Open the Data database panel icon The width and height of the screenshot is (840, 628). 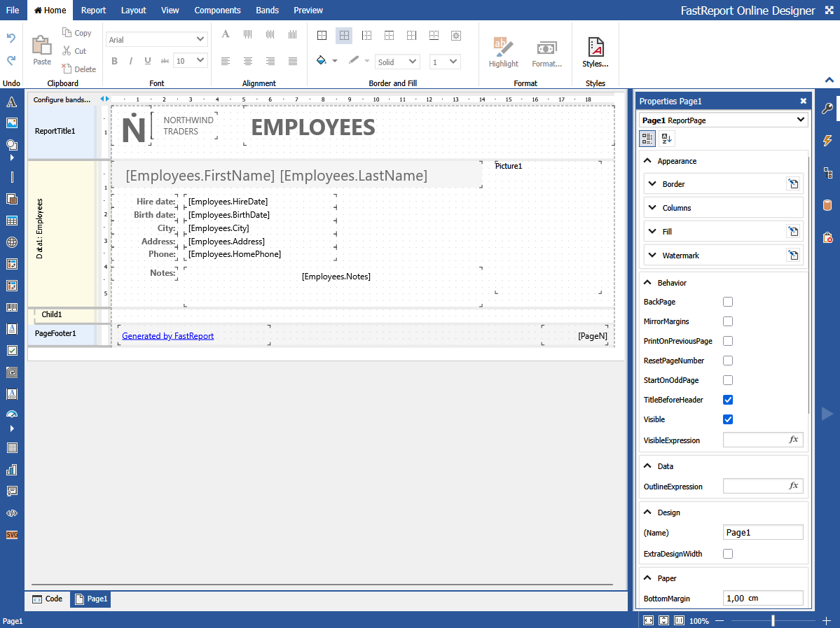coord(827,205)
